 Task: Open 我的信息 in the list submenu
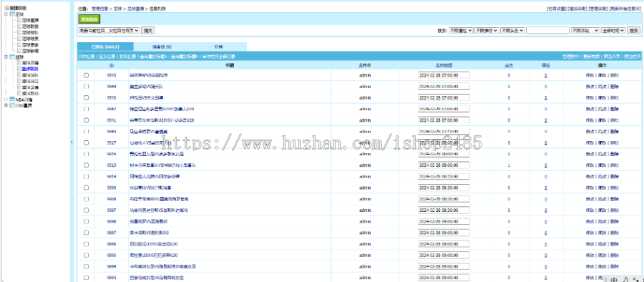click(87, 57)
